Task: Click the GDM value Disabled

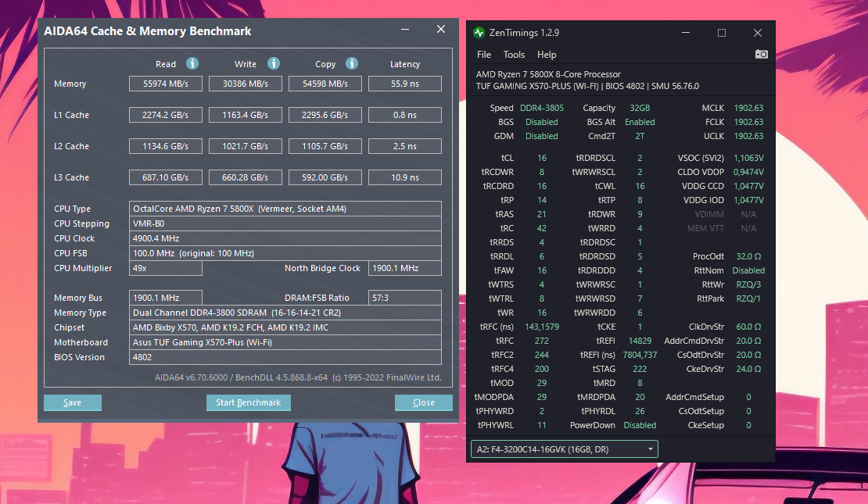Action: [x=541, y=136]
